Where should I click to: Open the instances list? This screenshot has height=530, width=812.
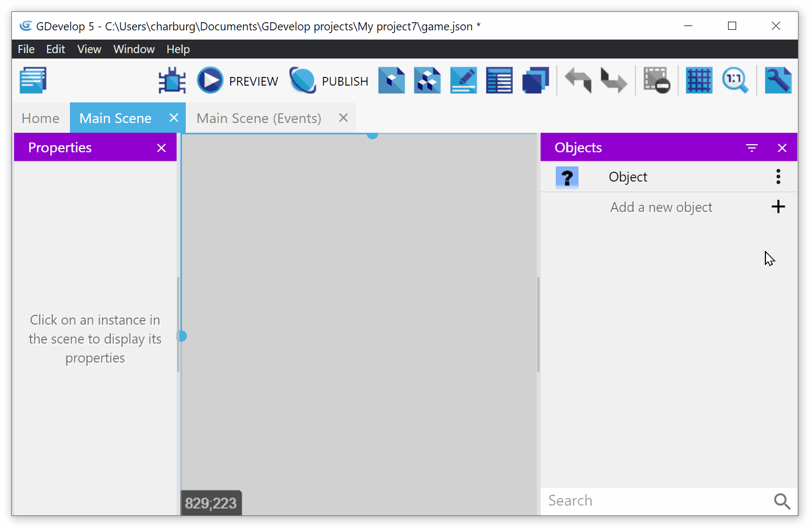[x=499, y=80]
